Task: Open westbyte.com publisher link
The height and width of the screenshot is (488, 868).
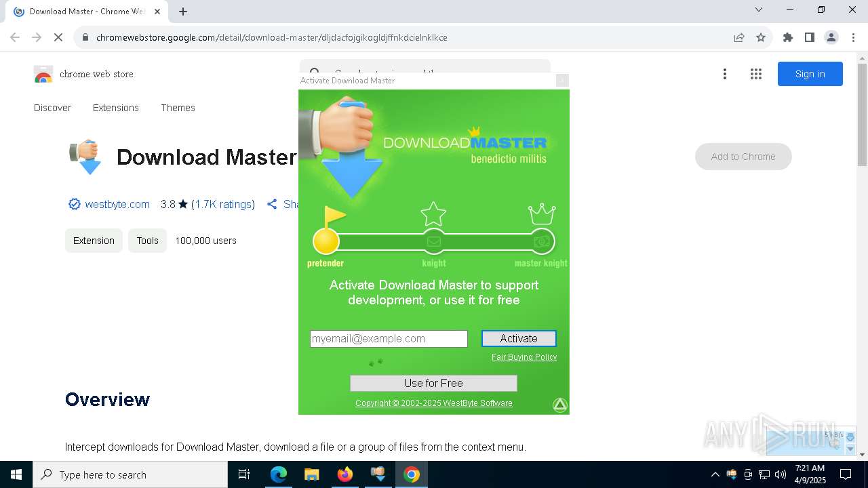Action: (x=117, y=204)
